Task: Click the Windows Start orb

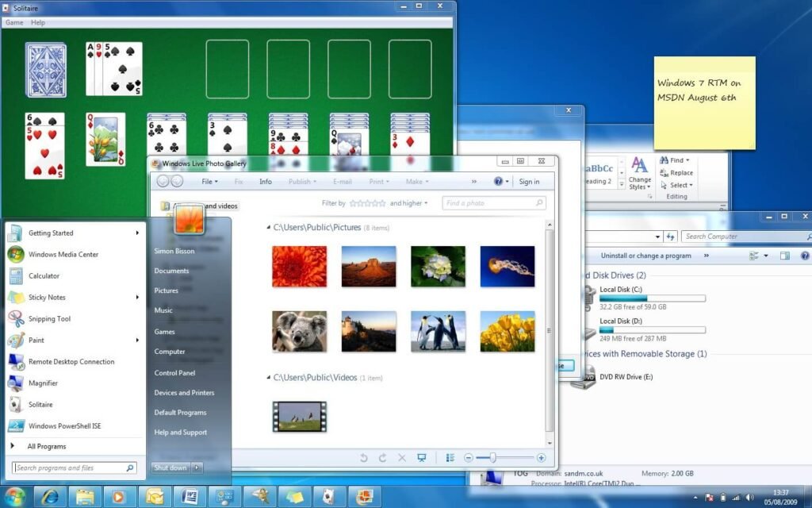Action: 15,497
